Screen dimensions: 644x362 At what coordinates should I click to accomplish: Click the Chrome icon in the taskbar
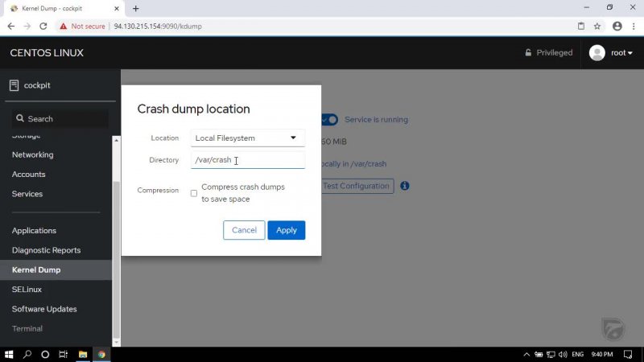(x=101, y=354)
